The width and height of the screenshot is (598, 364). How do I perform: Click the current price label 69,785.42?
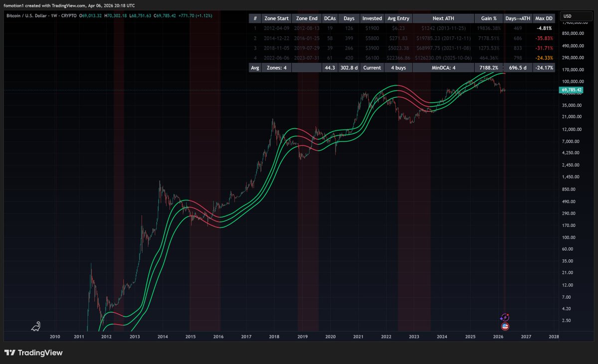pyautogui.click(x=571, y=90)
